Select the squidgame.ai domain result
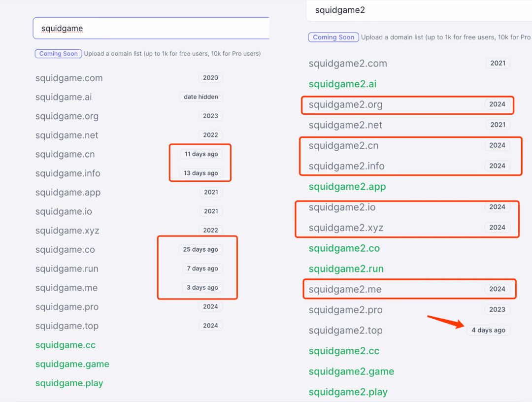 pyautogui.click(x=64, y=97)
